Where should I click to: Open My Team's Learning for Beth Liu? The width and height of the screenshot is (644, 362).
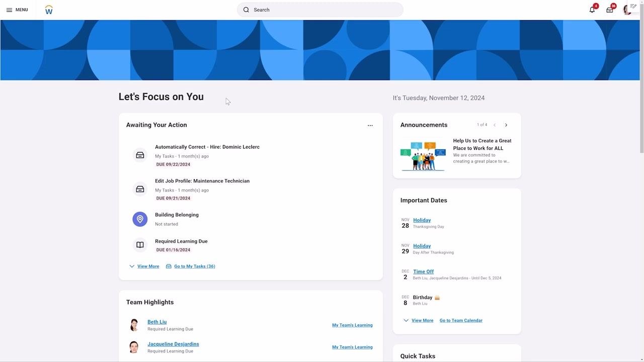click(x=352, y=325)
